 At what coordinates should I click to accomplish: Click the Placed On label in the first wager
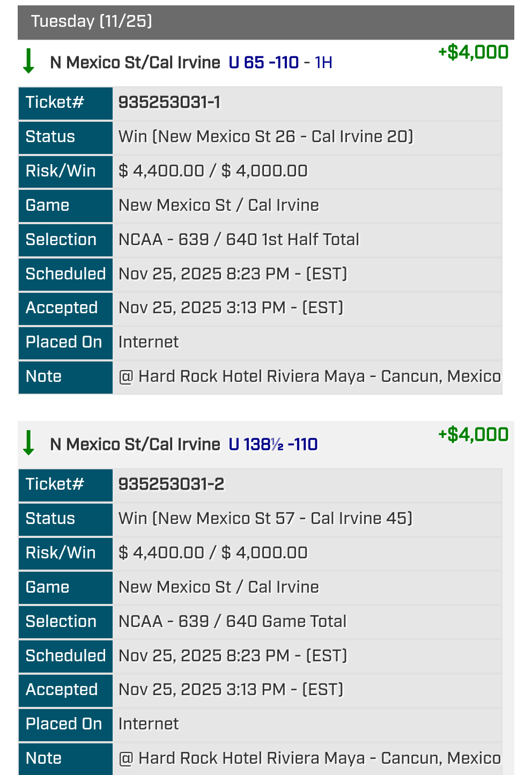pyautogui.click(x=64, y=342)
